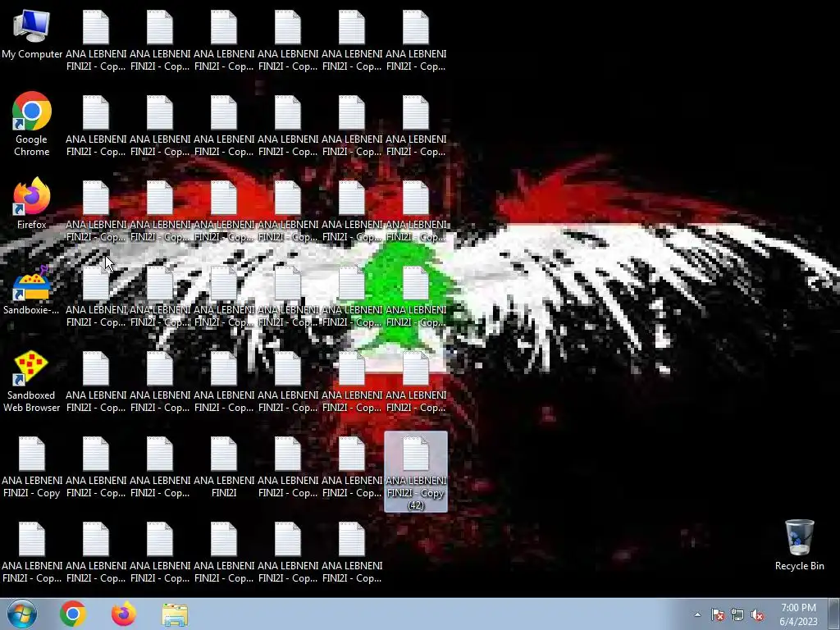Select the highlighted file ending in Copy (42)

coord(416,472)
